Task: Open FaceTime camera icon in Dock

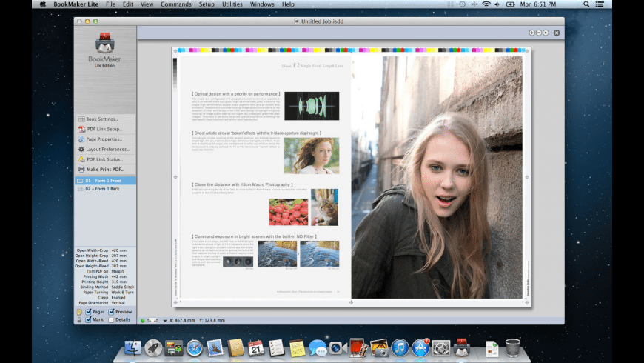Action: (x=338, y=348)
